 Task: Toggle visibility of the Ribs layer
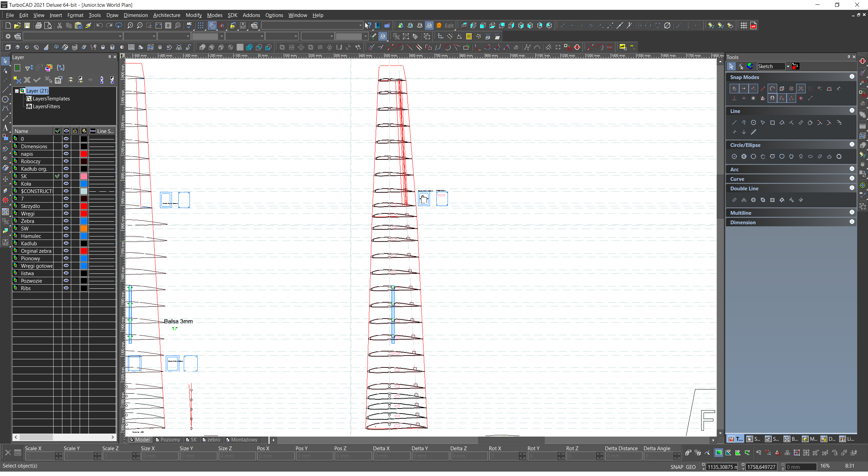click(66, 288)
